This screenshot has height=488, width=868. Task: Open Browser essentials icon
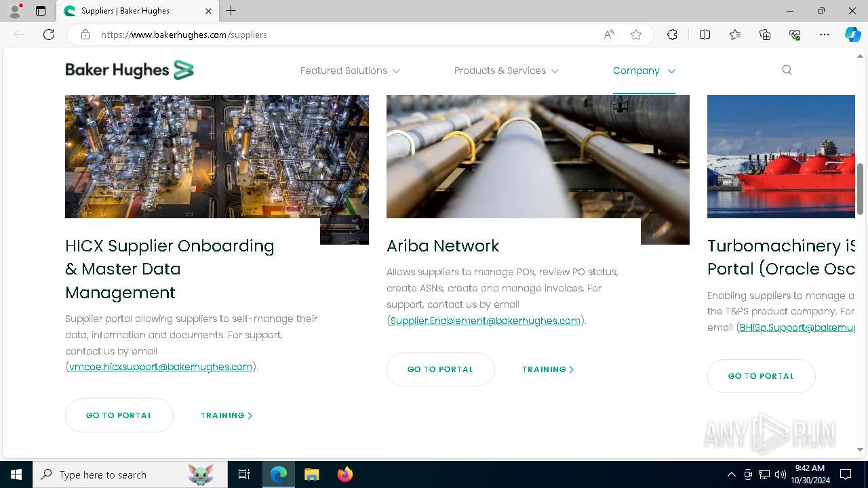click(795, 35)
